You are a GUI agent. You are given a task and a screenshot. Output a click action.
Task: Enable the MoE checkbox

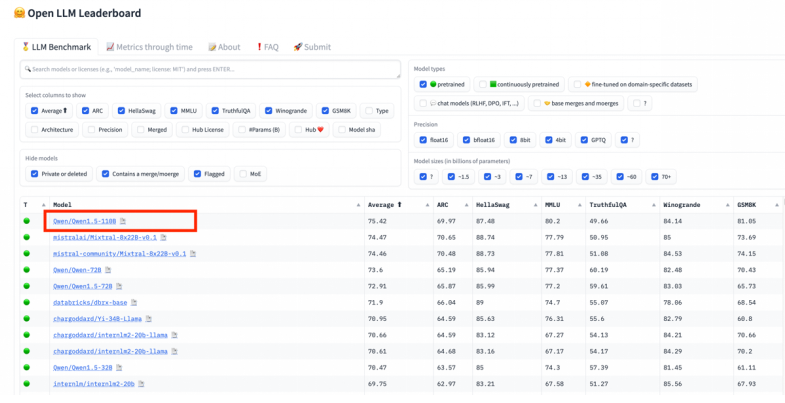243,174
